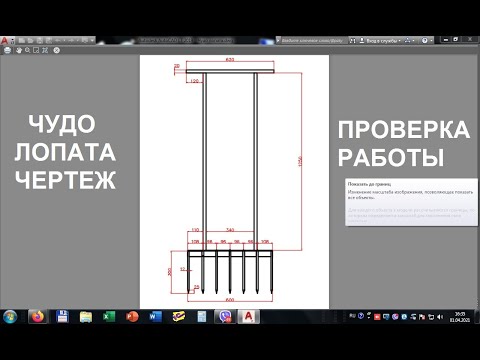Open the AutoCAD application menu logo
Screen dimensions: 480x360
click(4, 41)
